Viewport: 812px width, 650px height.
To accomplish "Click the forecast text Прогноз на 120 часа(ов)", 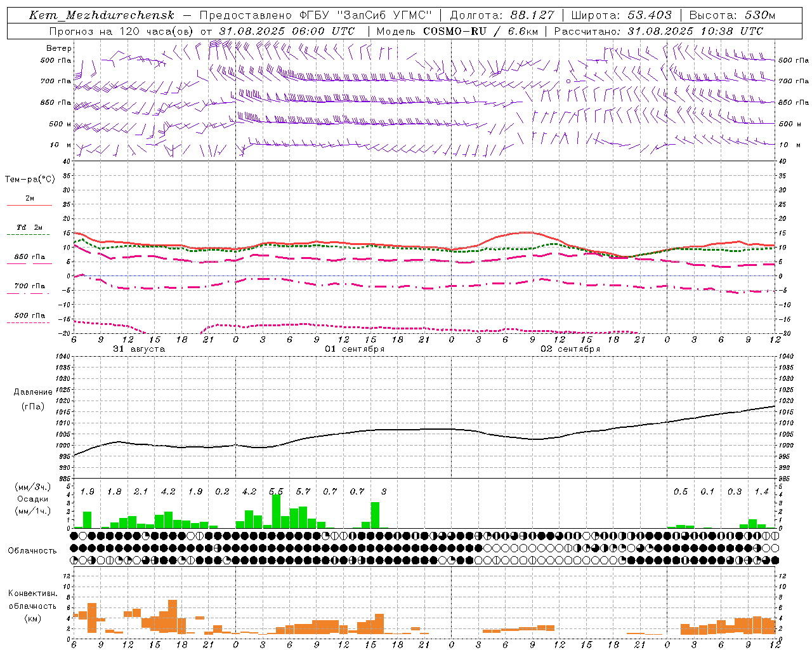I will [x=122, y=31].
